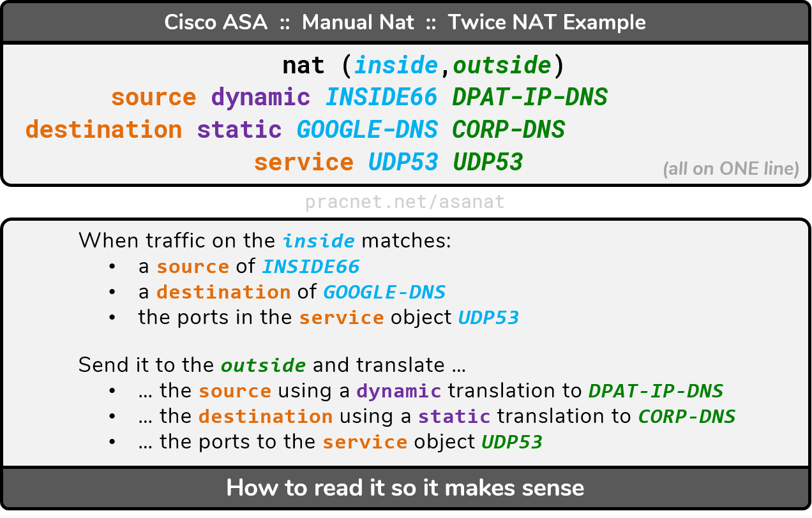Click '(all on ONE line)' note
The width and height of the screenshot is (812, 518).
pyautogui.click(x=731, y=169)
